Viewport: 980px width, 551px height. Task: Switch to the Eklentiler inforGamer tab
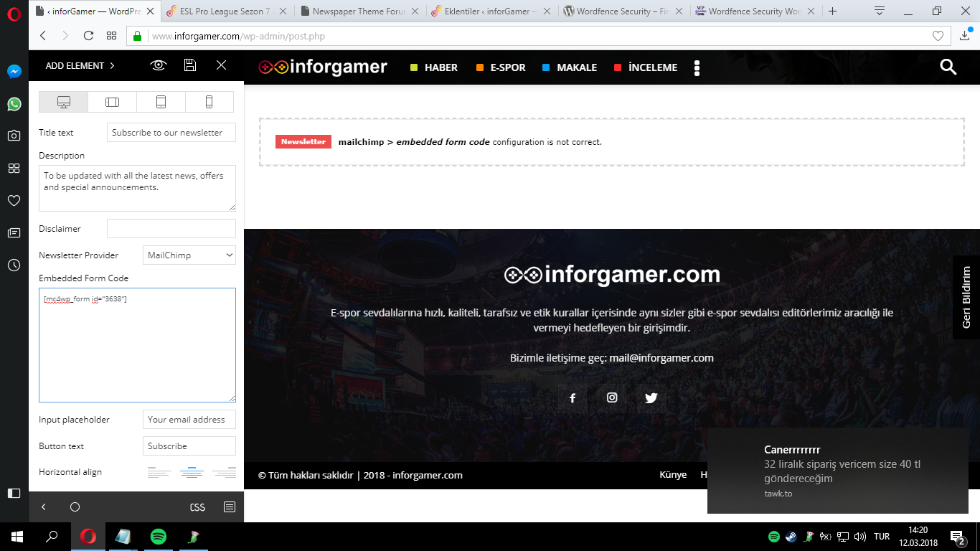pos(492,11)
